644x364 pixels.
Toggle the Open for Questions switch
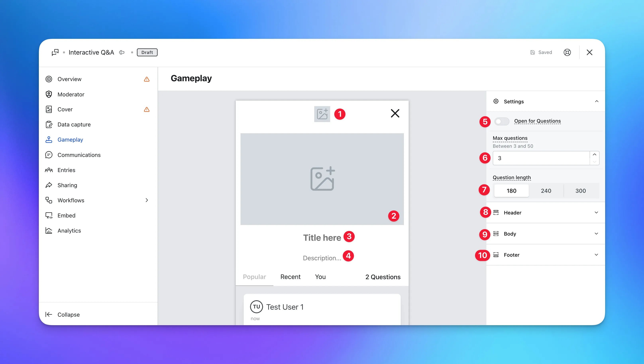pos(502,121)
